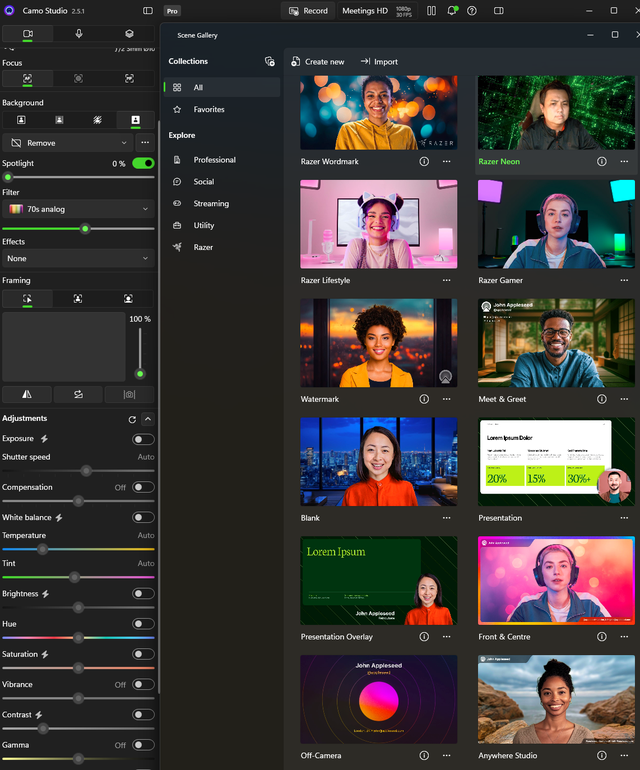Pause the video with pause icon
Screen dimensions: 640x770
[431, 11]
